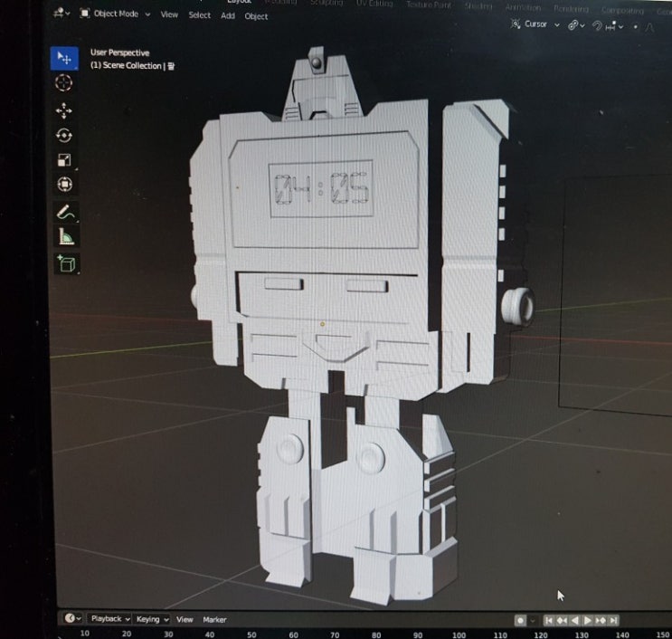Open the auto keying options dropdown
Image resolution: width=672 pixels, height=639 pixels.
(533, 620)
